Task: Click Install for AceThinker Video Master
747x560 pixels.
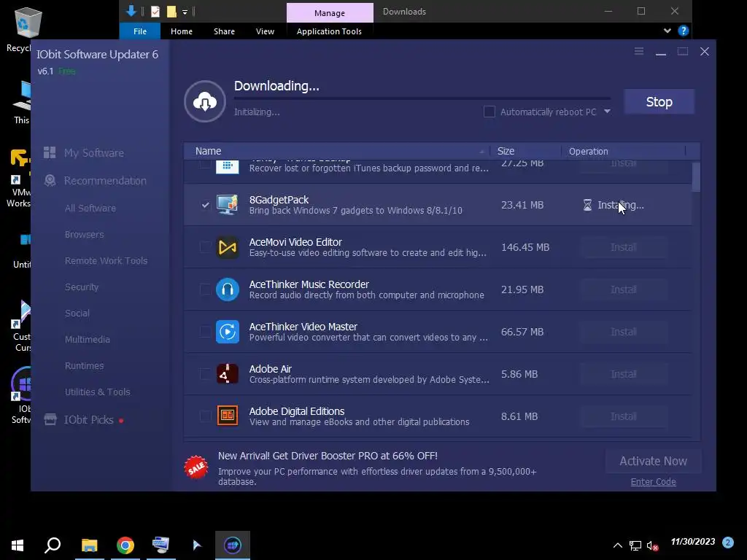Action: (624, 332)
